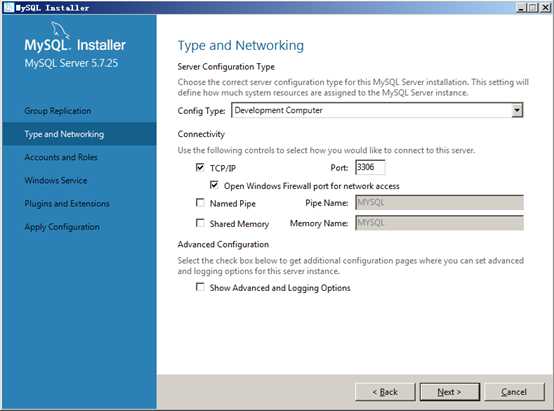Click the Type and Networking page heading
This screenshot has height=411, width=554.
(x=241, y=46)
